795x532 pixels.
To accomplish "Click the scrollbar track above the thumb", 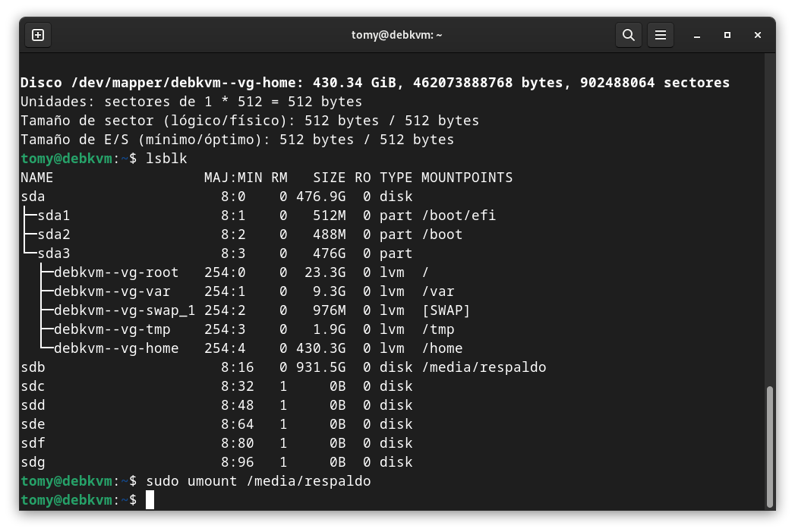I will click(x=770, y=228).
